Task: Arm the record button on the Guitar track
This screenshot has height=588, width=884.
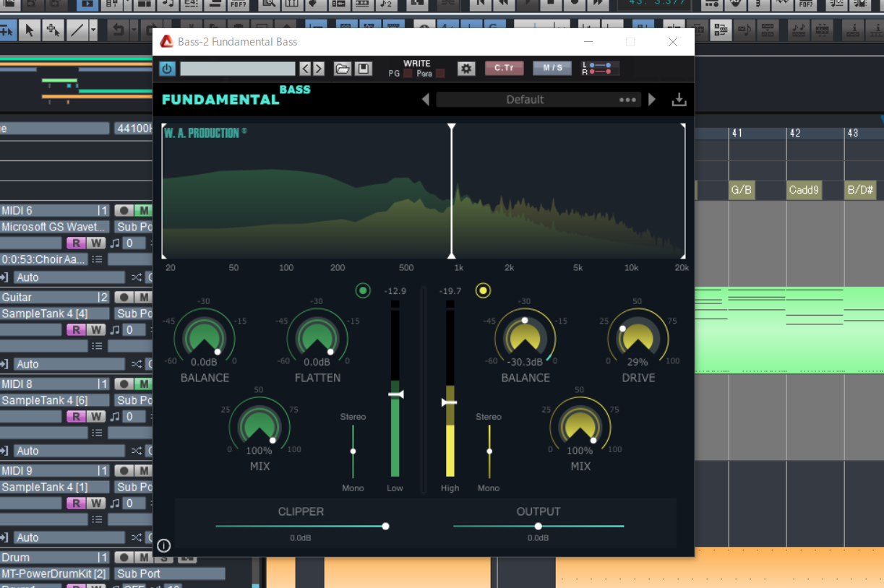Action: pos(124,298)
